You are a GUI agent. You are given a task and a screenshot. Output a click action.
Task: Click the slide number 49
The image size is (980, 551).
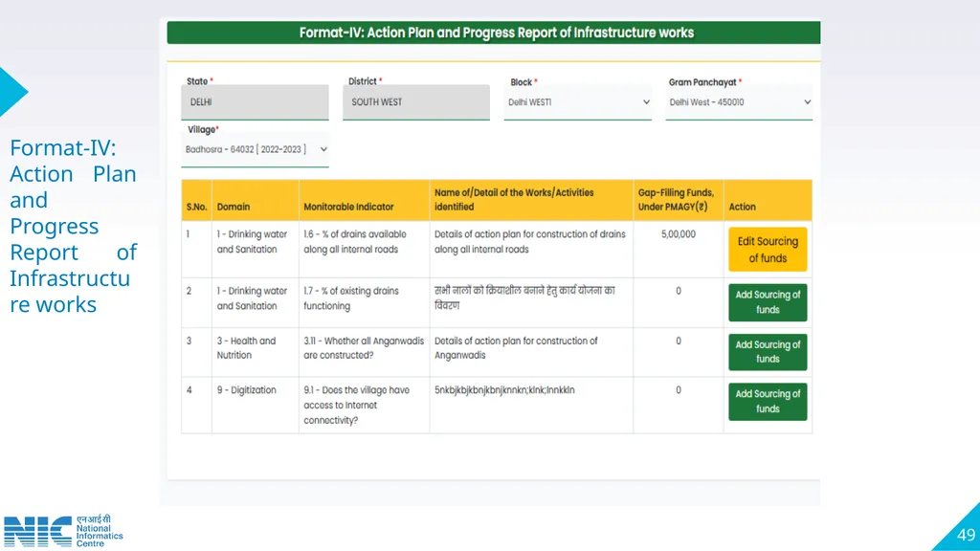pyautogui.click(x=966, y=535)
